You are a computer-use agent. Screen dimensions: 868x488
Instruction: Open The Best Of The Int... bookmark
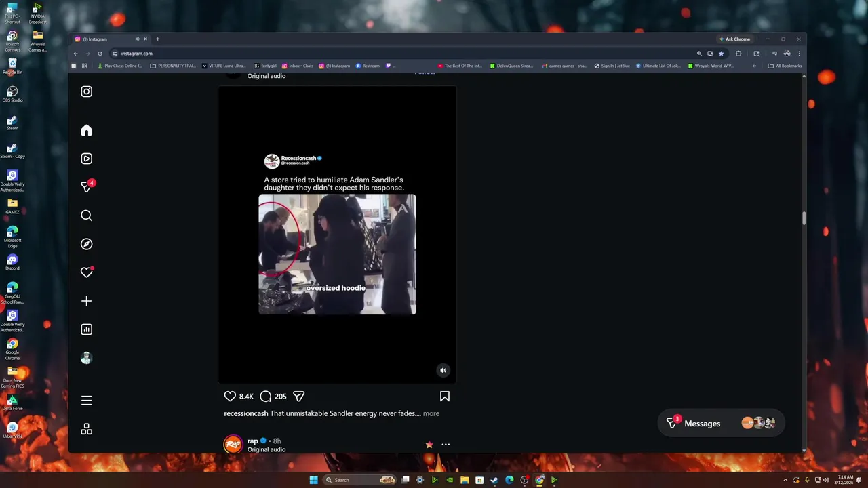point(460,66)
